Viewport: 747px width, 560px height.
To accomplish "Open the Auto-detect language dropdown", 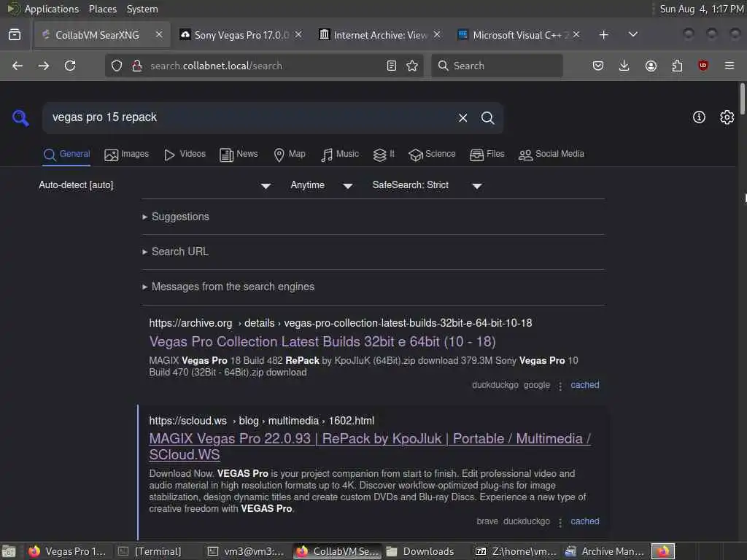I will (155, 185).
